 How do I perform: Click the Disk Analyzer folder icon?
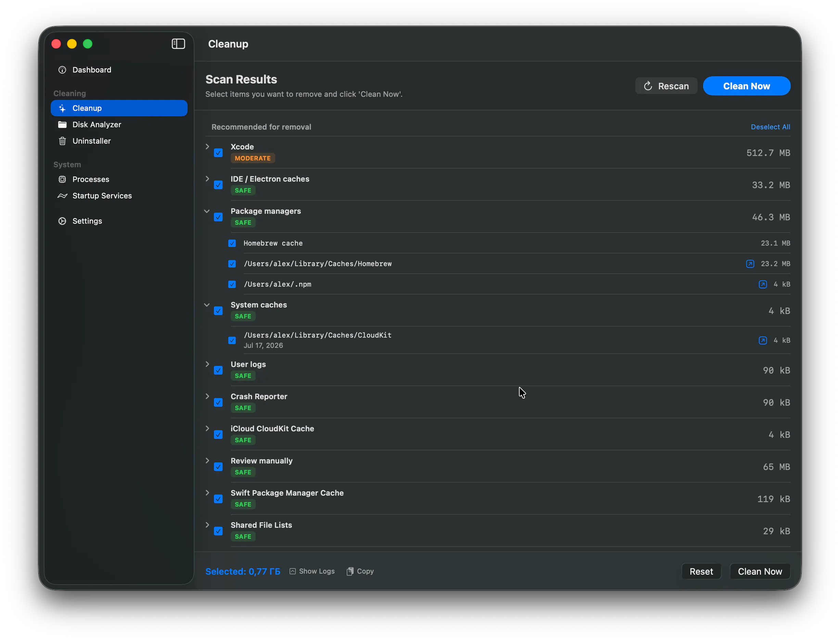[x=62, y=125]
